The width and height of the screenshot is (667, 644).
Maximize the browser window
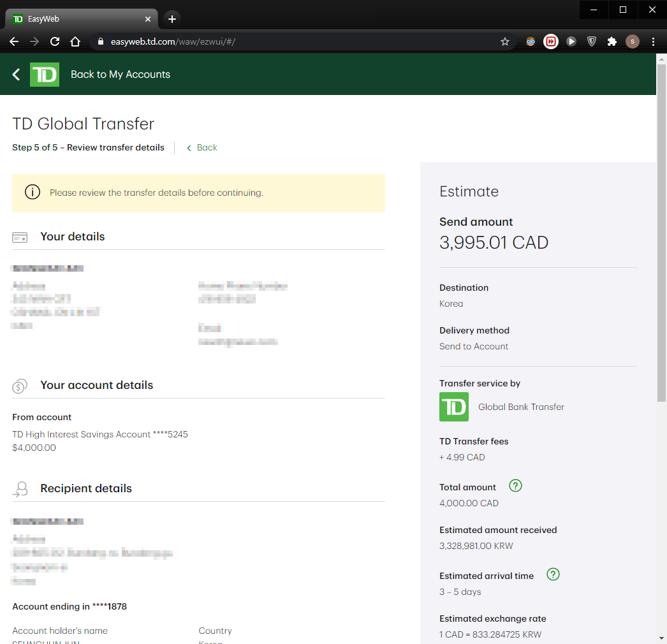coord(623,10)
